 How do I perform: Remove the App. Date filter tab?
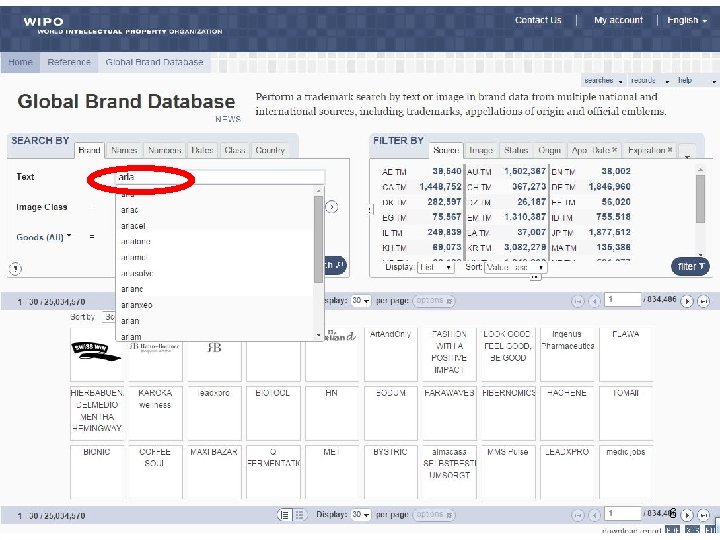coord(614,150)
